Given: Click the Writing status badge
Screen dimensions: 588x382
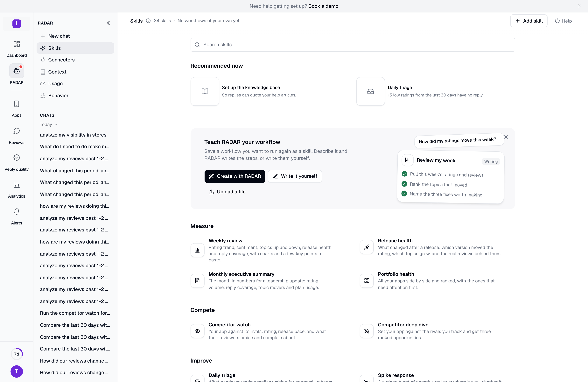Looking at the screenshot, I should coord(491,161).
